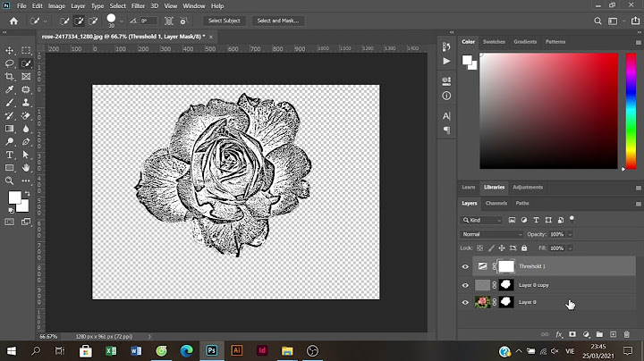Select the Pen tool
This screenshot has height=361, width=644.
click(26, 142)
